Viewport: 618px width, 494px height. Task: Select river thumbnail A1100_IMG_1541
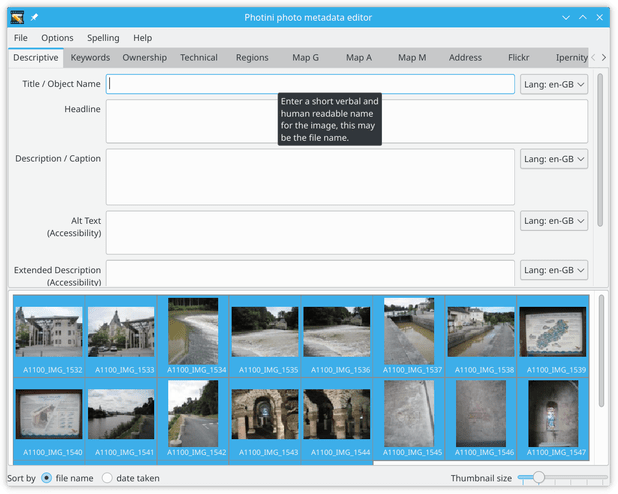coord(121,419)
